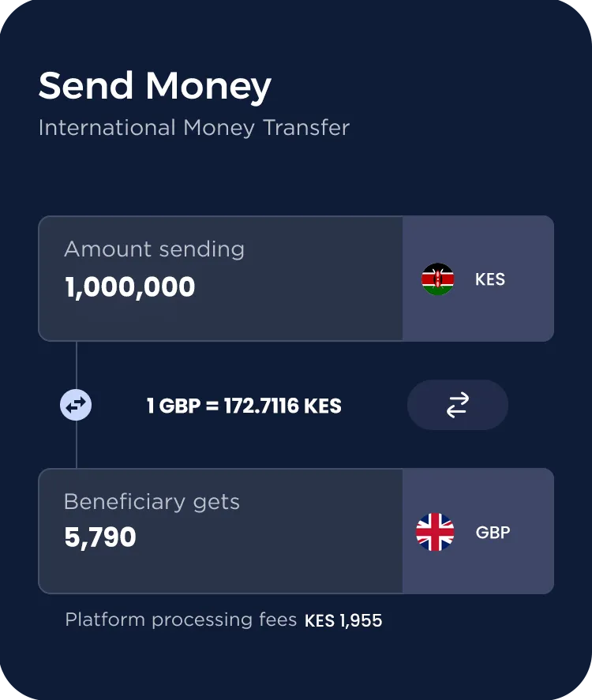Click the Beneficiary gets card
Screen dimensions: 592x700
[296, 531]
